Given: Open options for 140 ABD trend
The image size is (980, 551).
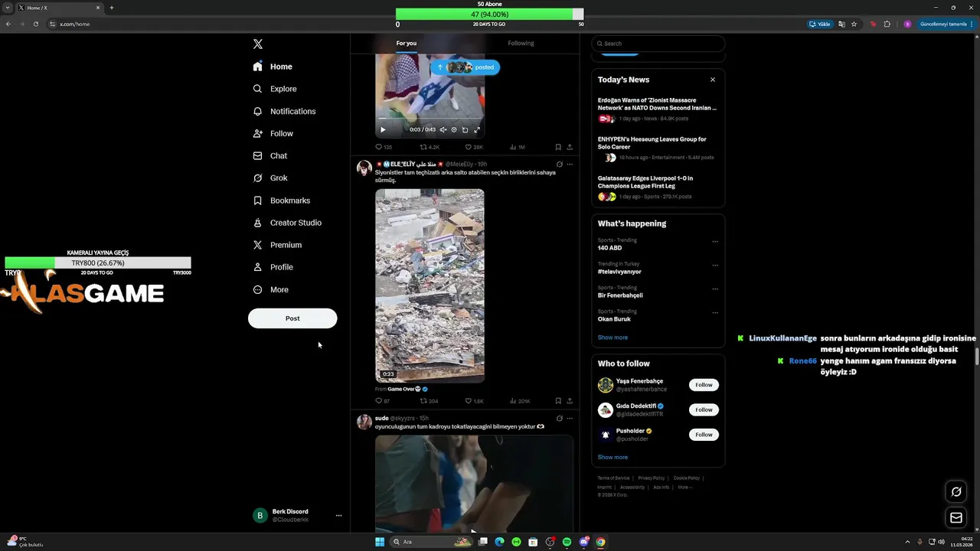Looking at the screenshot, I should pos(715,242).
